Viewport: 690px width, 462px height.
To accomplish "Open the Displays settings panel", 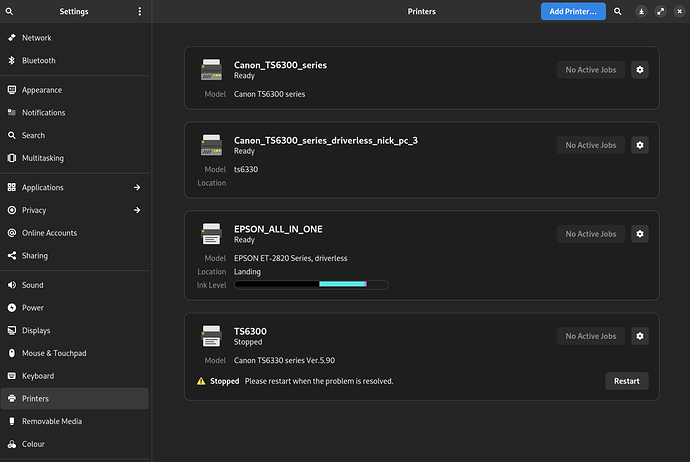I will [75, 330].
